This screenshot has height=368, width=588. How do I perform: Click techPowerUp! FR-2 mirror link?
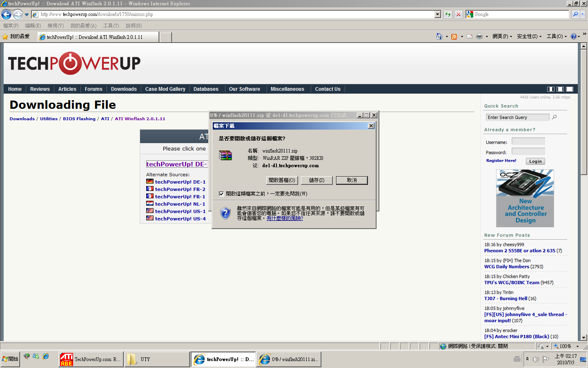(x=180, y=189)
